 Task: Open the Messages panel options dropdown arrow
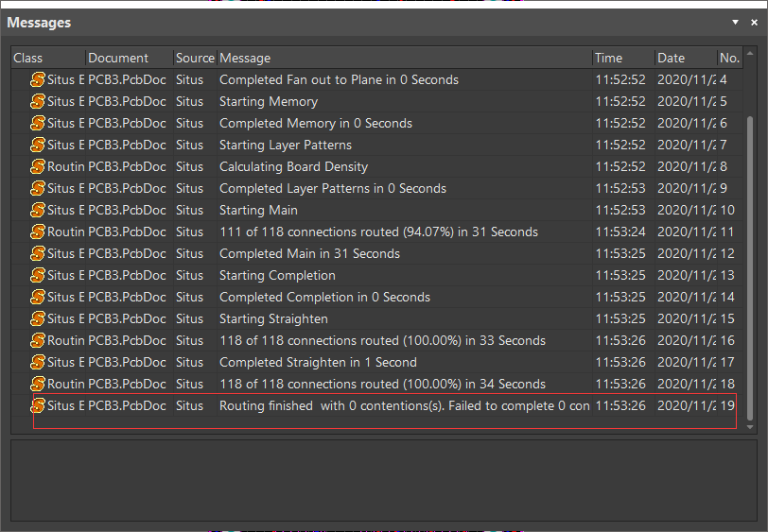click(x=735, y=22)
